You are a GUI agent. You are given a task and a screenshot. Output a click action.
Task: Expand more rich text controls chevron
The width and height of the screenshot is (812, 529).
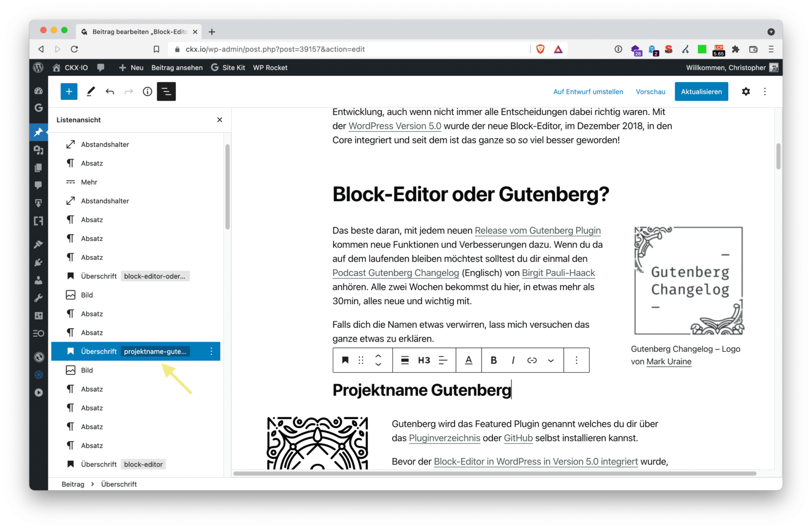(x=551, y=360)
